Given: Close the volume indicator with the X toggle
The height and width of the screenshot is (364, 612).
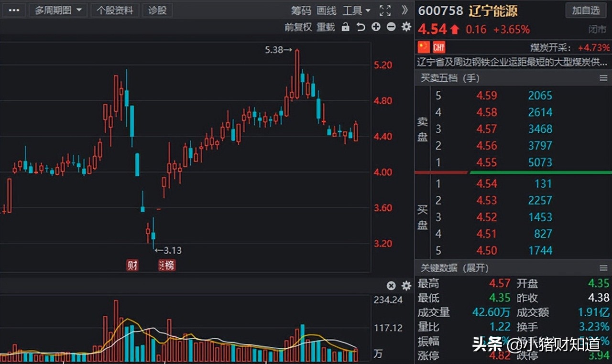Looking at the screenshot, I should pyautogui.click(x=391, y=286).
